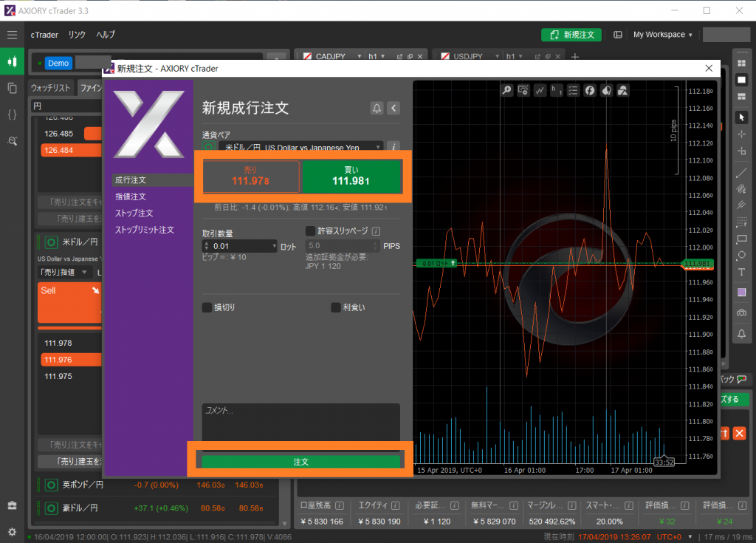Select the text tool in right toolbar
The image size is (756, 543).
click(x=741, y=272)
